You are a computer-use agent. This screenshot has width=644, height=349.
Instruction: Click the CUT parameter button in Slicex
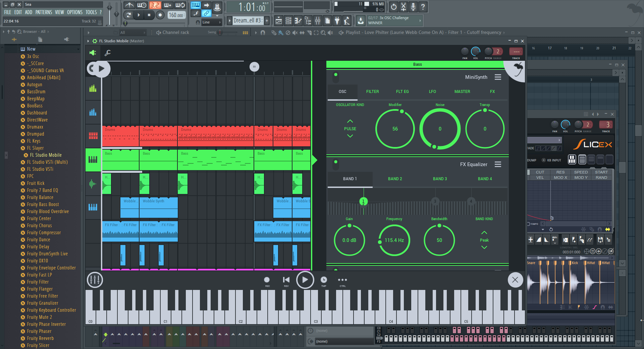click(x=540, y=172)
